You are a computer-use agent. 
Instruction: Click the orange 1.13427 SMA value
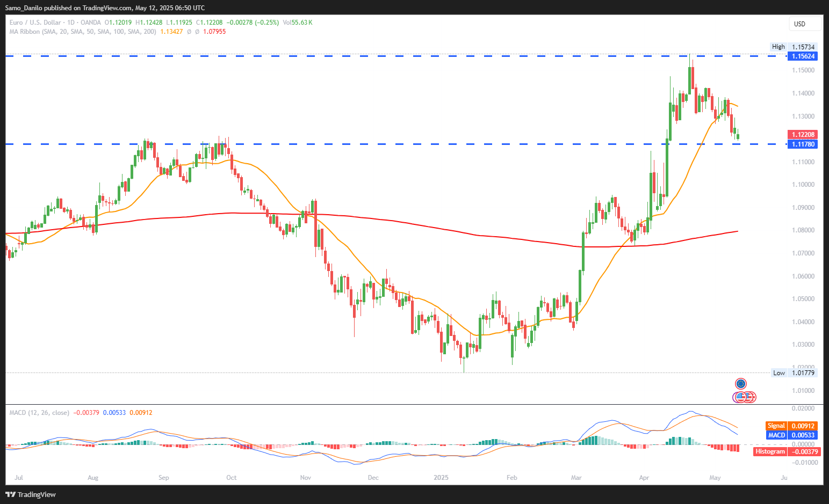(171, 32)
